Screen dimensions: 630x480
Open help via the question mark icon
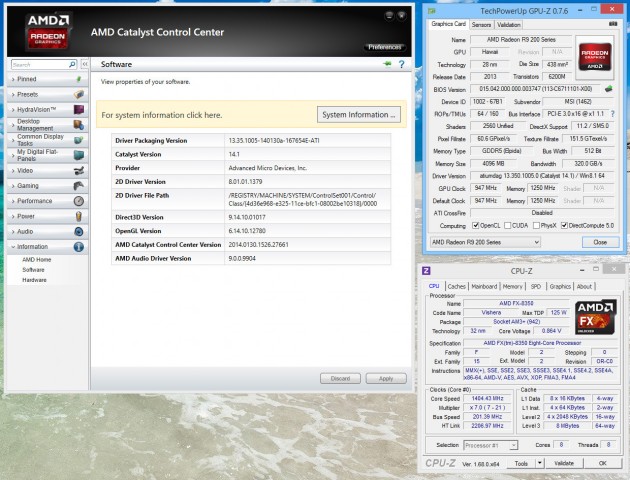click(x=400, y=64)
